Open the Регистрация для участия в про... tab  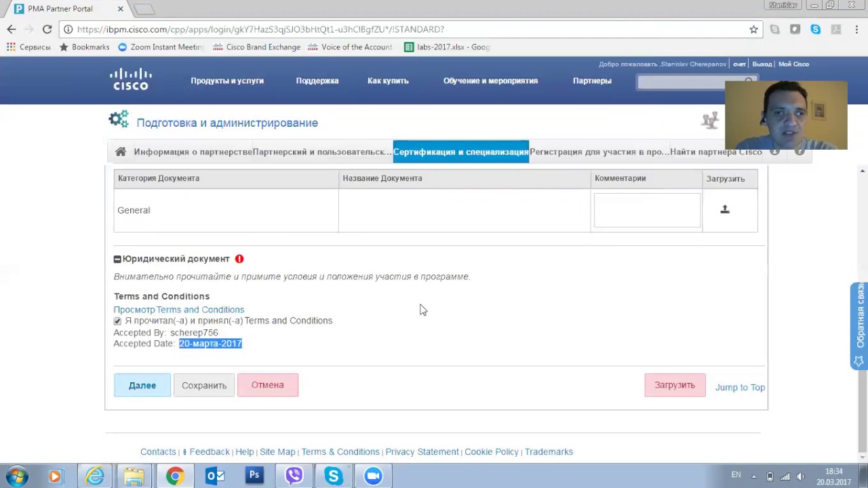pos(599,152)
